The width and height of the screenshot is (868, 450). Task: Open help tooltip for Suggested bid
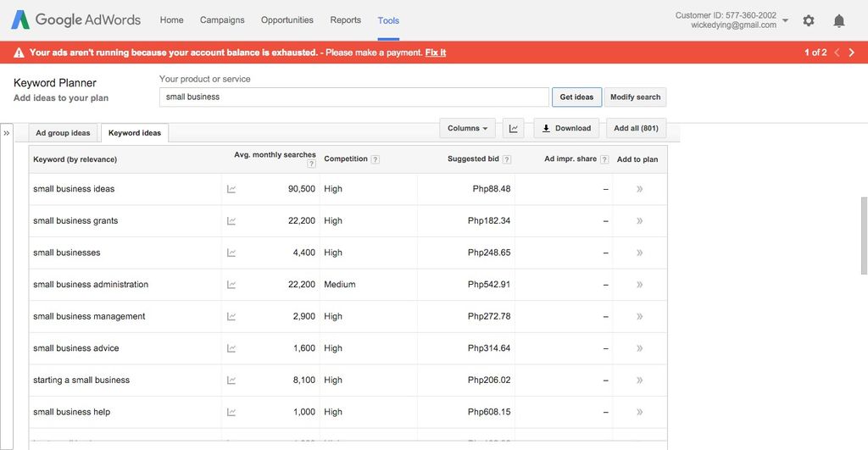click(507, 159)
